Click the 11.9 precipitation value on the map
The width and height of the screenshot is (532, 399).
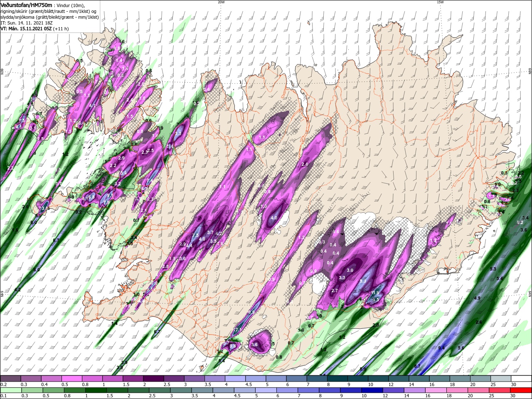tap(375, 293)
